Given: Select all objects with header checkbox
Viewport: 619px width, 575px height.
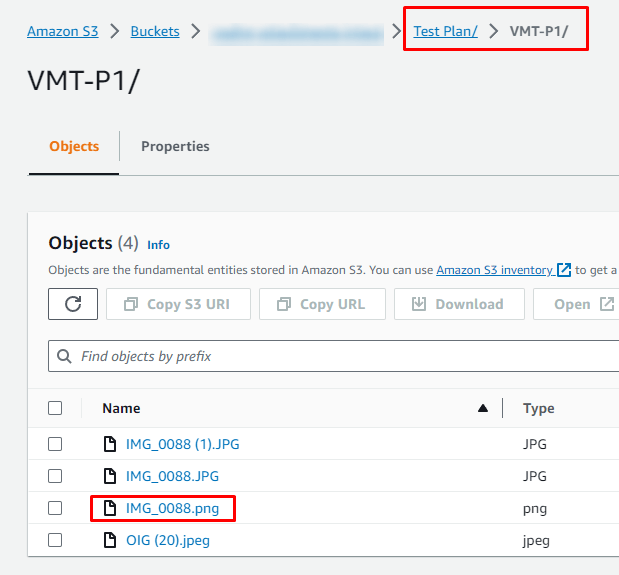Looking at the screenshot, I should [55, 408].
